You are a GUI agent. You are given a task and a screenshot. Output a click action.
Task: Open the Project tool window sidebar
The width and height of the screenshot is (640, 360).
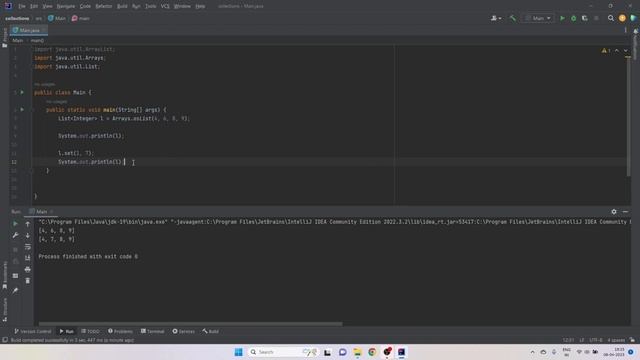[x=4, y=38]
